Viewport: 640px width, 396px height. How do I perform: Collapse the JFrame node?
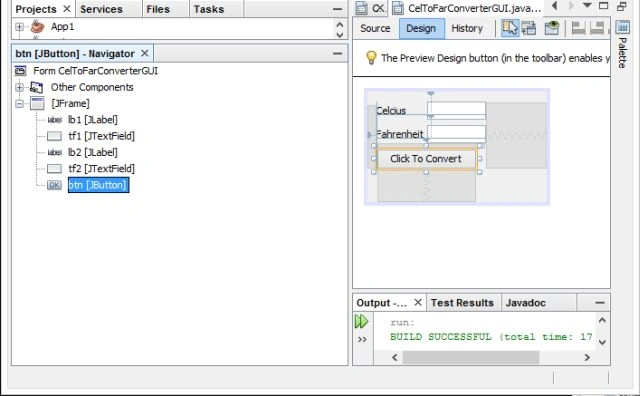[x=19, y=104]
